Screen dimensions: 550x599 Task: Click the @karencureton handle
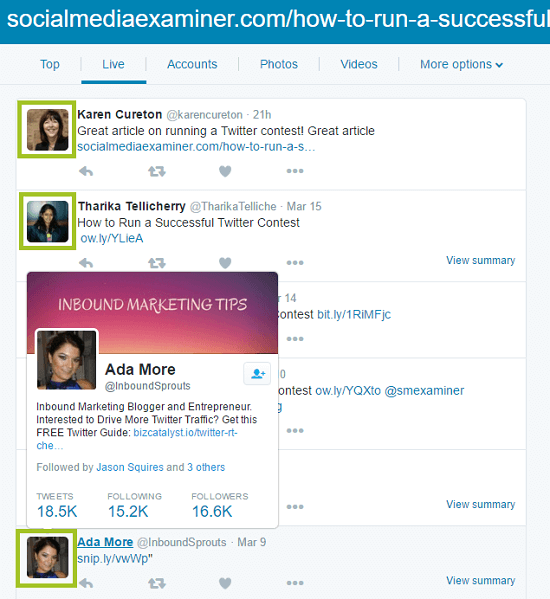click(x=204, y=115)
